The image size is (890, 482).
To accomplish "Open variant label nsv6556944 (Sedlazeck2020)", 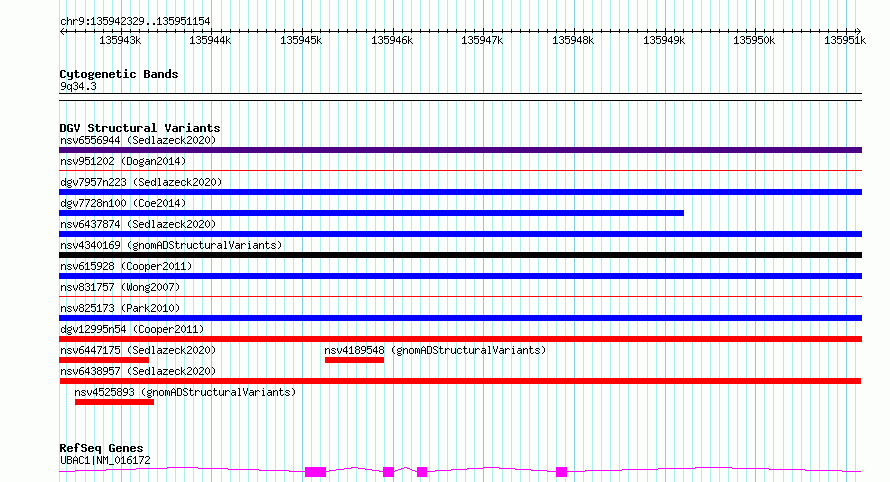I will coord(138,140).
